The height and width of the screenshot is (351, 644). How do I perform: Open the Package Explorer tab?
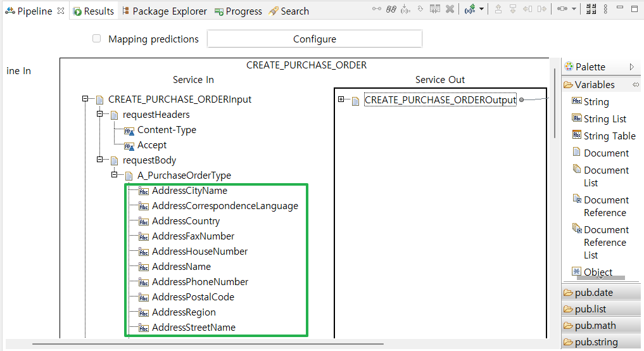click(164, 11)
